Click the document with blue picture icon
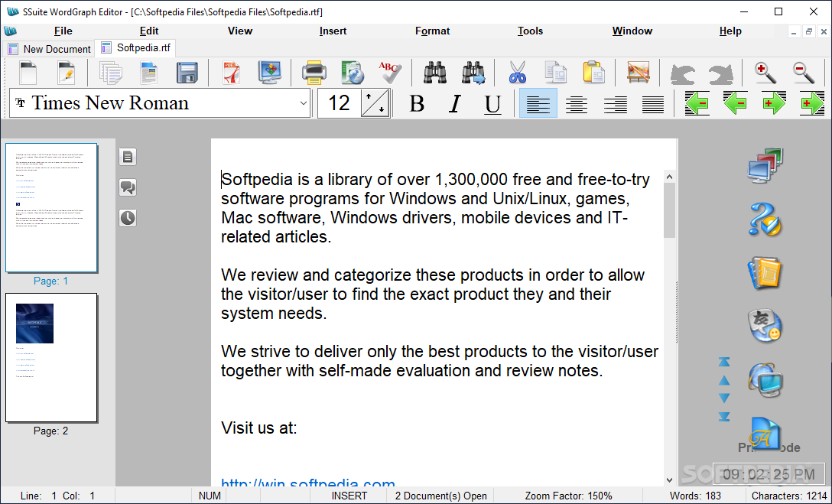This screenshot has height=504, width=832. (x=149, y=73)
